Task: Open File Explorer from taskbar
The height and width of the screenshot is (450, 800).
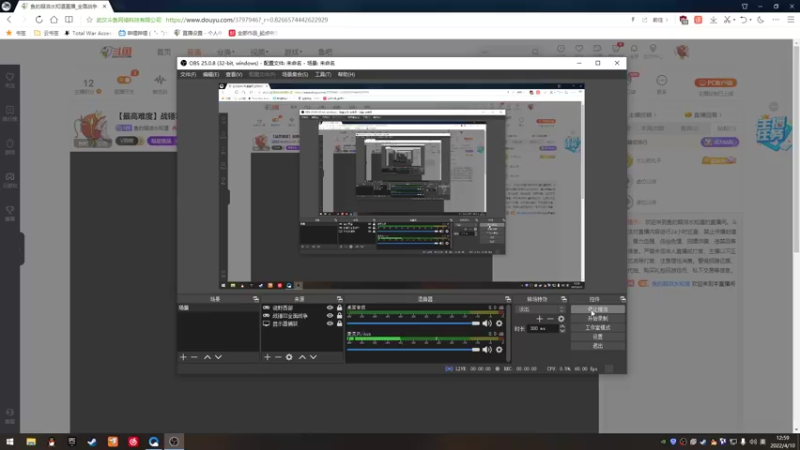Action: tap(31, 441)
